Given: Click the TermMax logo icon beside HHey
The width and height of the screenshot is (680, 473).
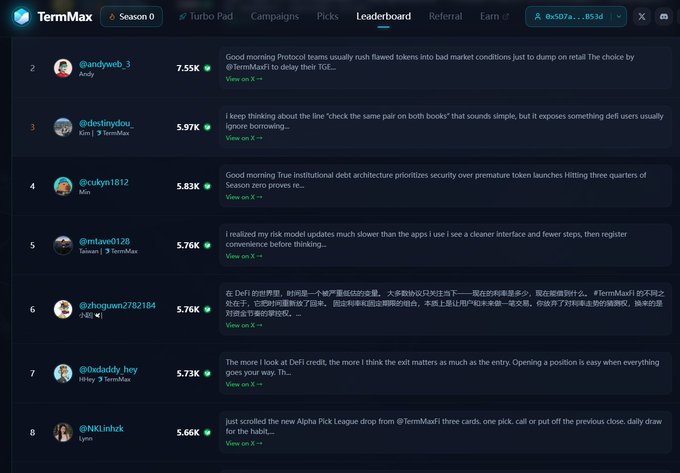Looking at the screenshot, I should (100, 379).
